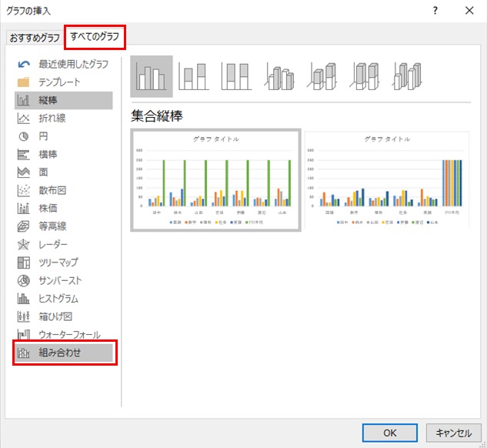Open the dialog help question mark
This screenshot has width=487, height=448.
pos(435,11)
